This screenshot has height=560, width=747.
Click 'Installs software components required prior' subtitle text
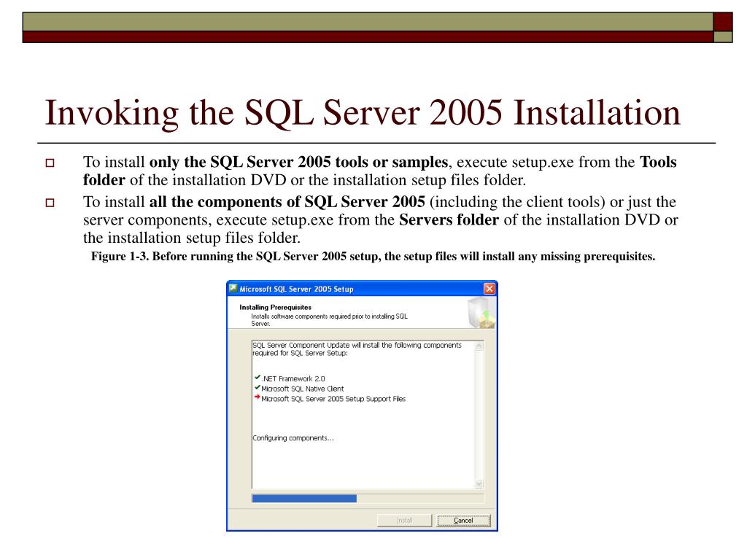[329, 319]
